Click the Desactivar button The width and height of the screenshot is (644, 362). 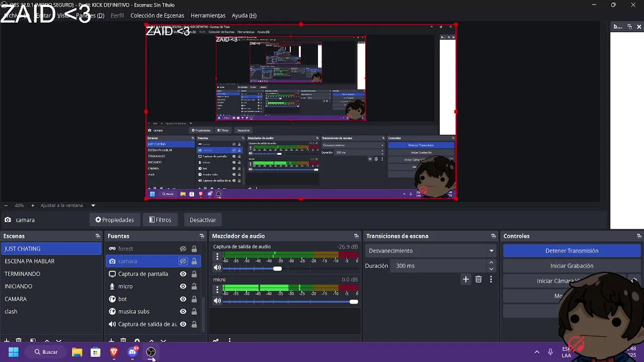tap(203, 220)
